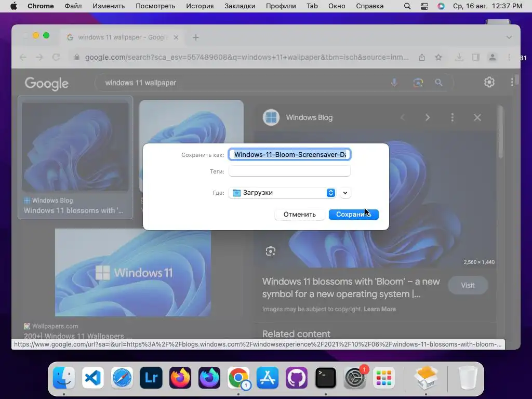Click the Google search magnifier icon
The image size is (532, 399).
pyautogui.click(x=438, y=83)
